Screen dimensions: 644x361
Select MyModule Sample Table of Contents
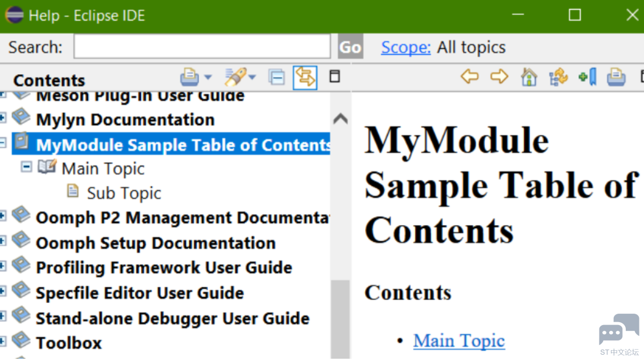coord(183,145)
